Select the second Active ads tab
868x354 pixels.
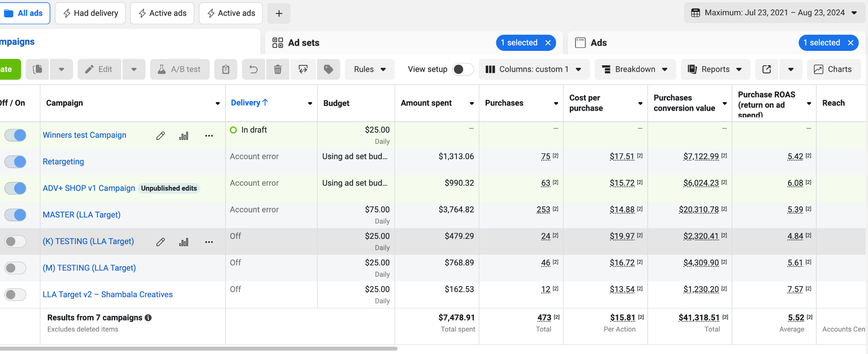point(231,13)
